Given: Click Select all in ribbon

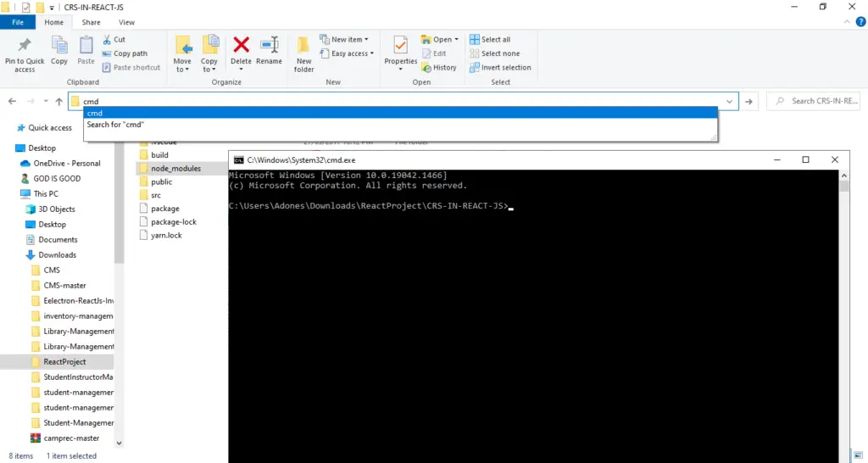Looking at the screenshot, I should (495, 40).
